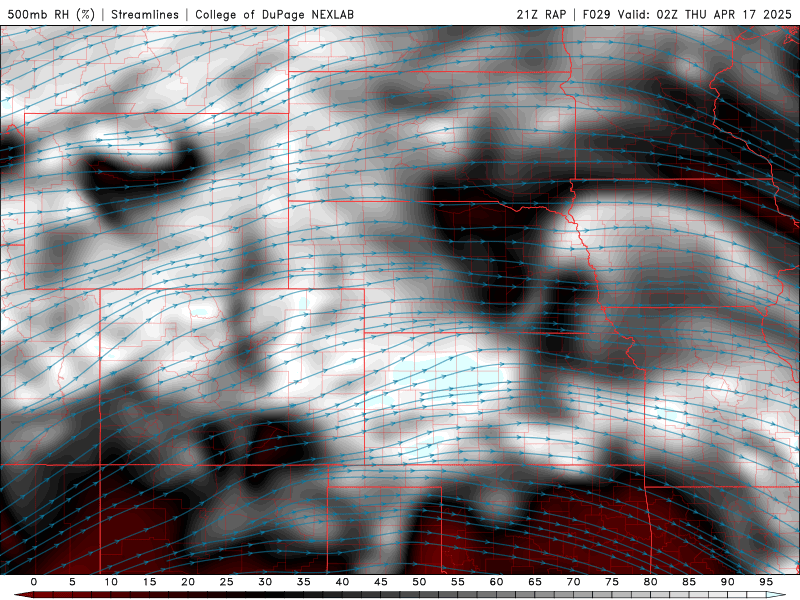Screen dimensions: 800x600
Task: Click the colorbar label "0"
Action: pos(34,582)
